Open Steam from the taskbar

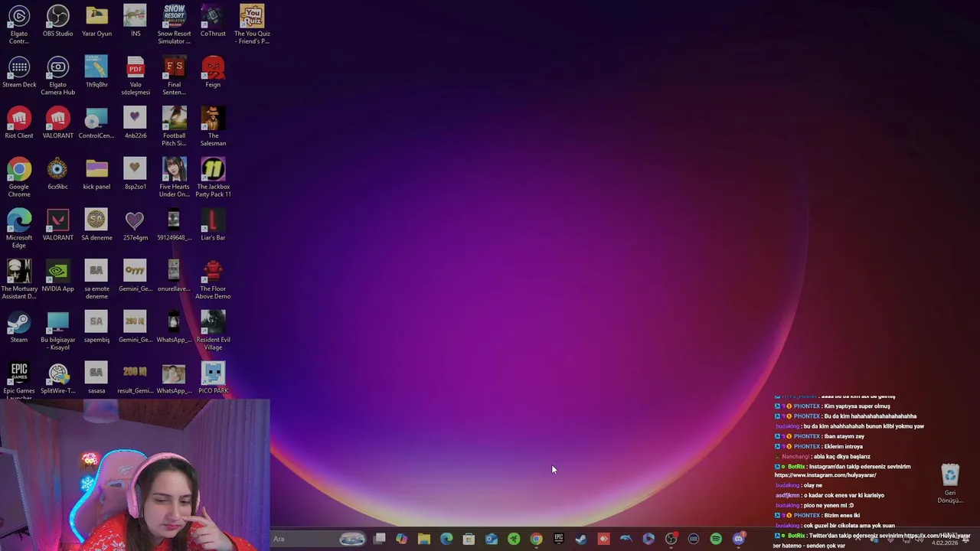(x=581, y=539)
